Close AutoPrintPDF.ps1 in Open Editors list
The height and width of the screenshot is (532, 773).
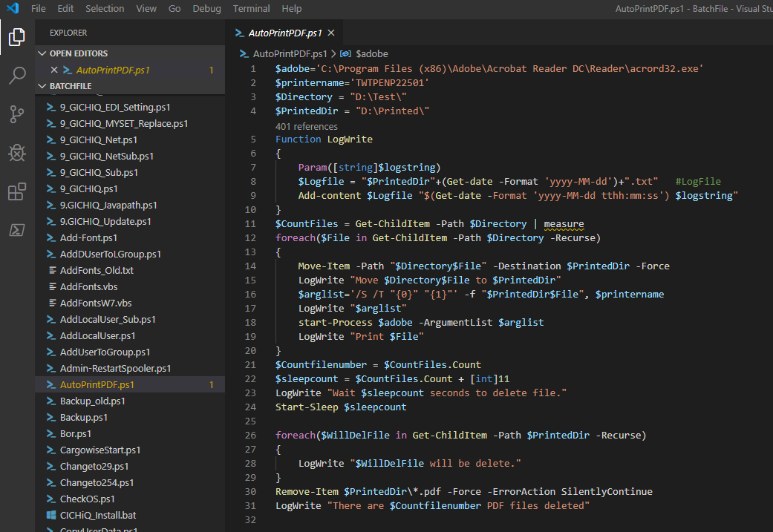coord(54,70)
